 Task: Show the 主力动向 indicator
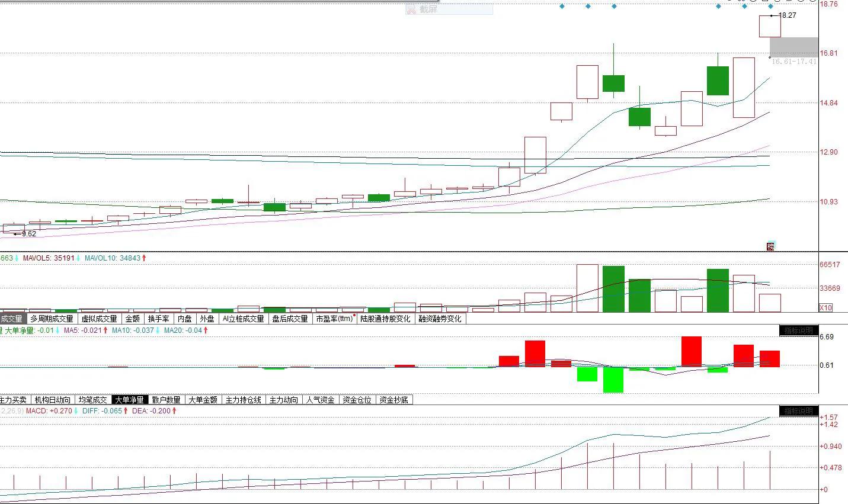click(x=284, y=400)
